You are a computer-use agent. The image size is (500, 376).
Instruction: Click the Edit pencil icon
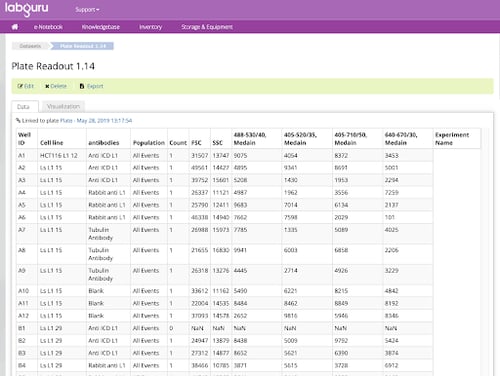pos(20,86)
